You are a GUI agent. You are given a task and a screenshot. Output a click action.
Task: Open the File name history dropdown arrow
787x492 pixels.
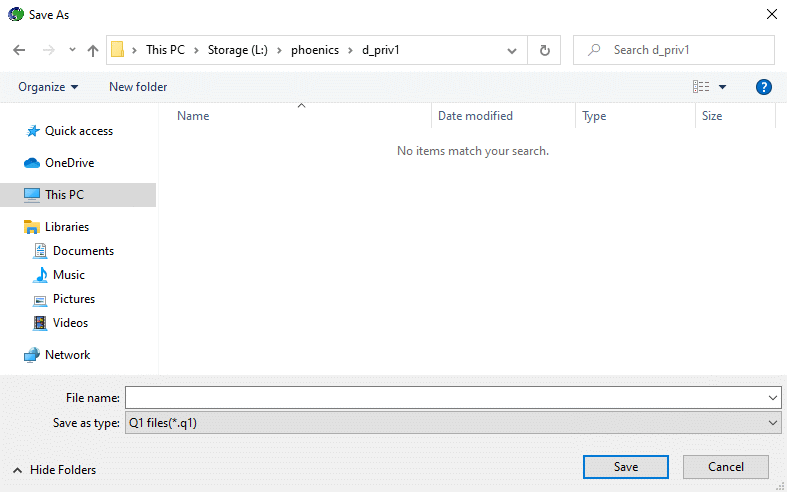(x=773, y=398)
